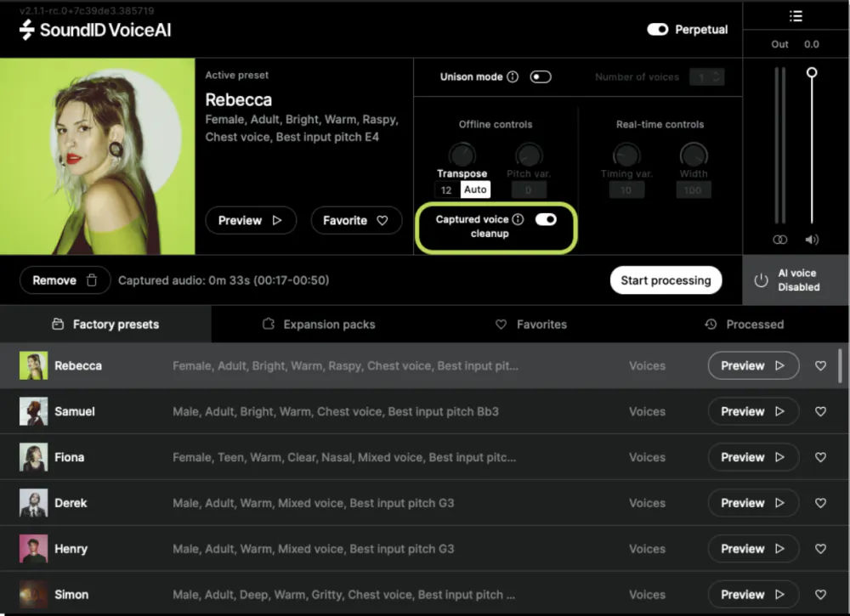The image size is (850, 616).
Task: Favorite Samuel using the row heart icon
Action: pyautogui.click(x=820, y=411)
